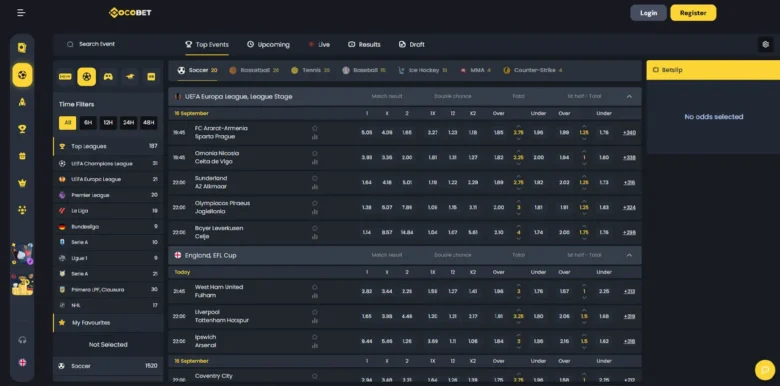Select the Counter-Strike sport tab
The image size is (780, 386).
[x=532, y=70]
